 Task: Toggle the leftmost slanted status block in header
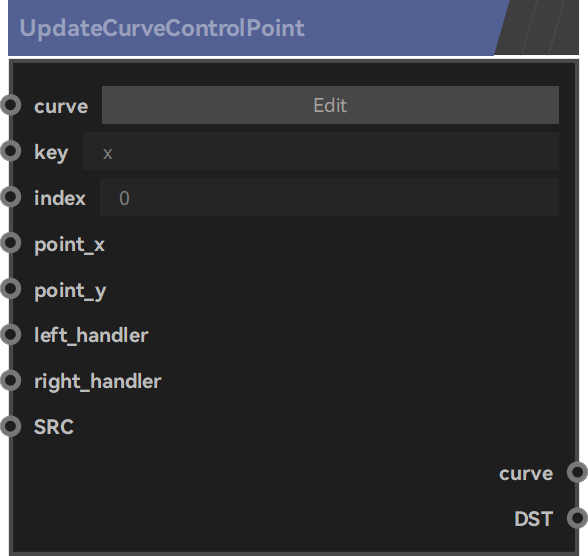point(516,27)
